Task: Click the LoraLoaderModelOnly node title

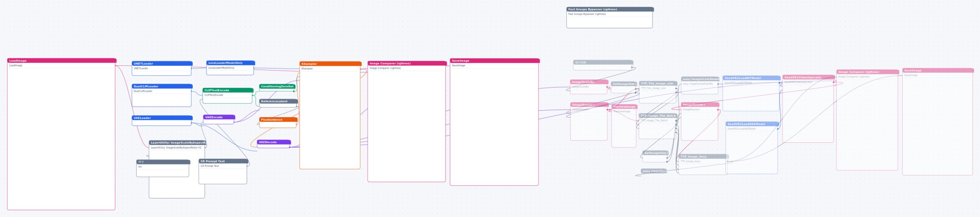Action: coord(231,63)
